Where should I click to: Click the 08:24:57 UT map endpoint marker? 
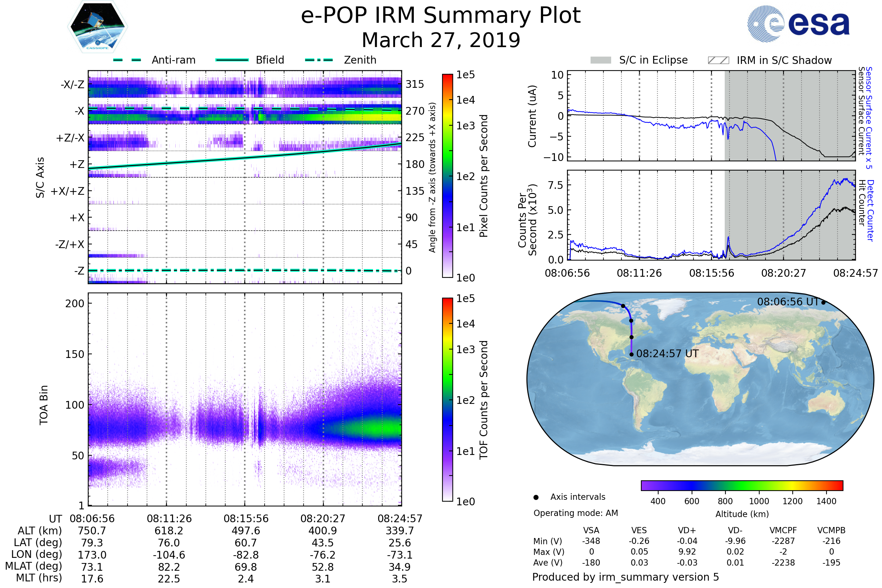coord(631,354)
